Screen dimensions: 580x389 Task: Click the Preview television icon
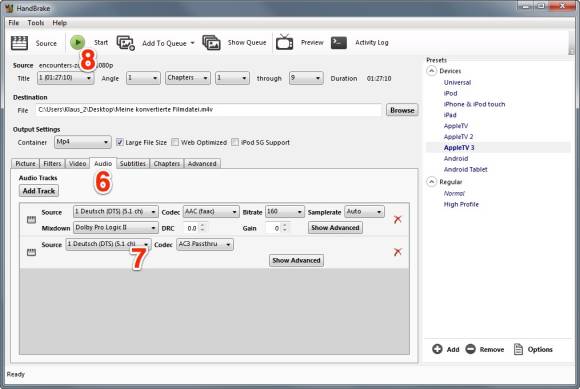(284, 42)
